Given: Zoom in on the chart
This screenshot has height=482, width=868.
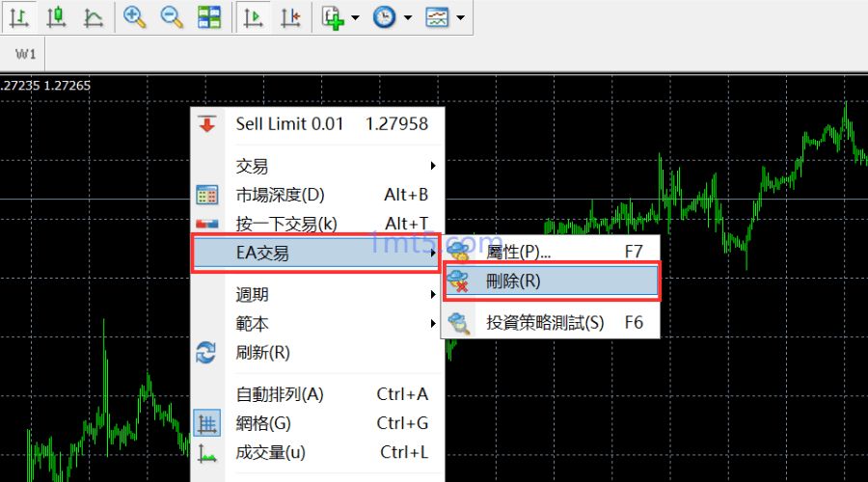Looking at the screenshot, I should [x=134, y=17].
